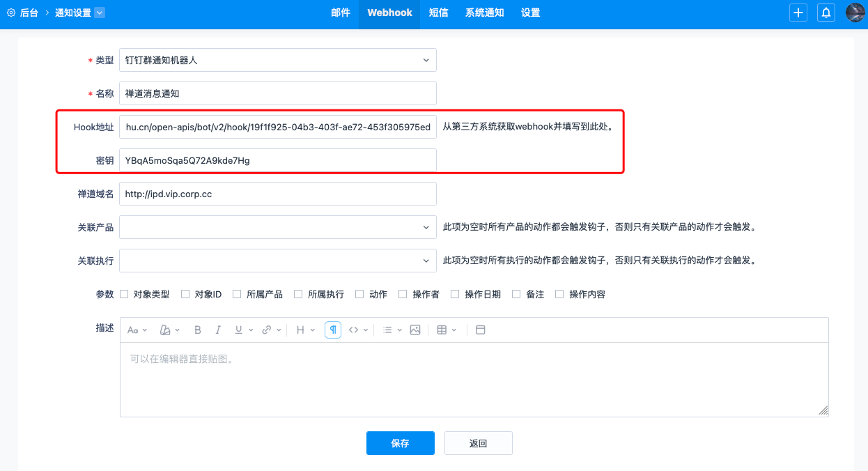Apply underline formatting in editor
The height and width of the screenshot is (471, 868).
(239, 330)
